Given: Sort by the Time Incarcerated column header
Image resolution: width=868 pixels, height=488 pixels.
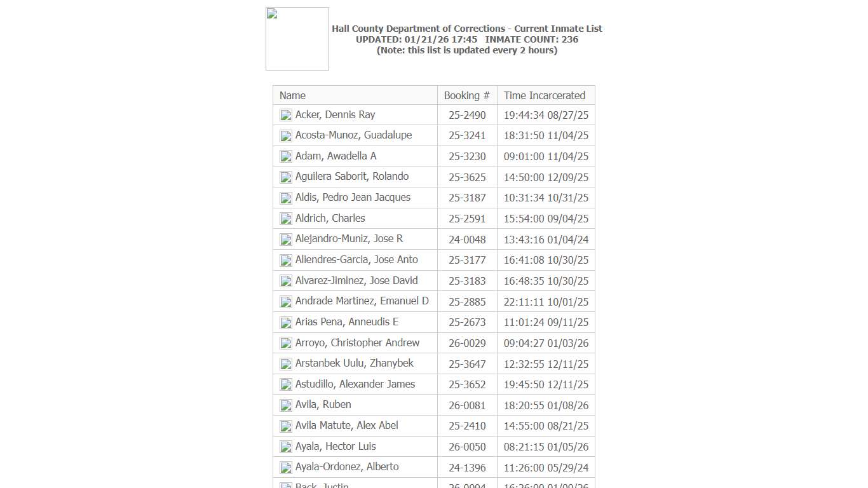Looking at the screenshot, I should [545, 95].
